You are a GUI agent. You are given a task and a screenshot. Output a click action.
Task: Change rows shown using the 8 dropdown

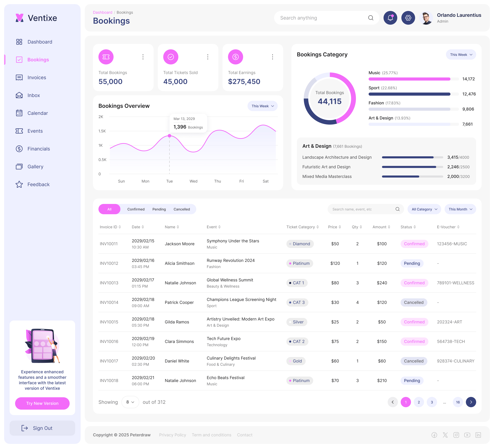click(x=130, y=402)
